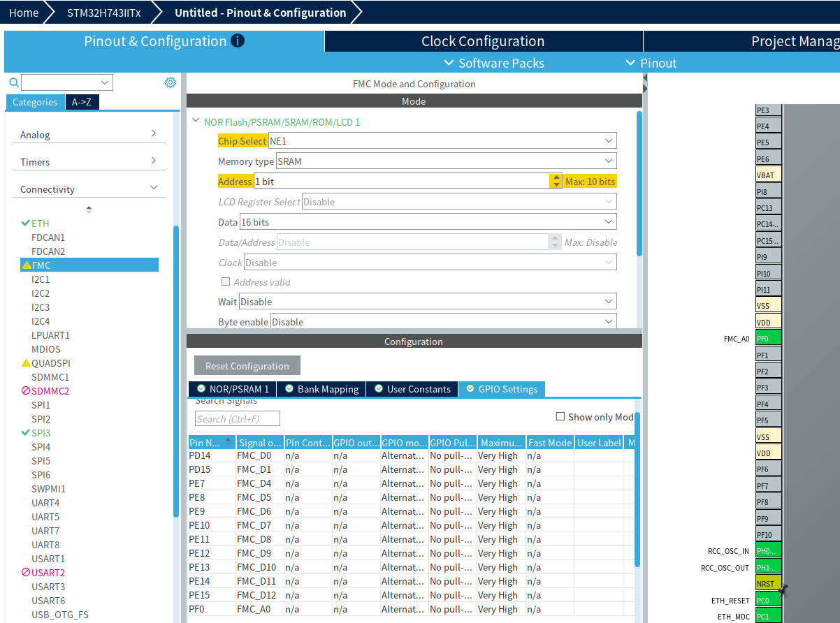Click the Reset Configuration button
The height and width of the screenshot is (623, 840).
point(247,366)
